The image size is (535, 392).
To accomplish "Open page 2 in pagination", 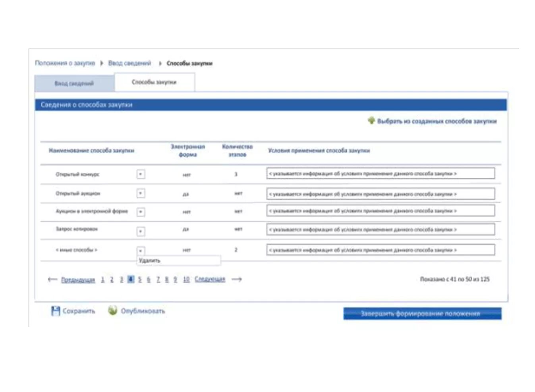I will pyautogui.click(x=112, y=280).
